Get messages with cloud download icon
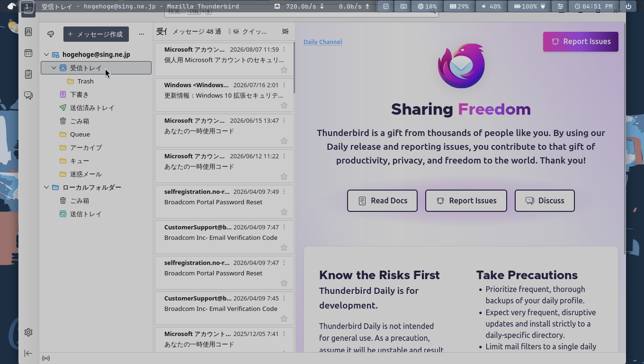644x364 pixels. 51,34
